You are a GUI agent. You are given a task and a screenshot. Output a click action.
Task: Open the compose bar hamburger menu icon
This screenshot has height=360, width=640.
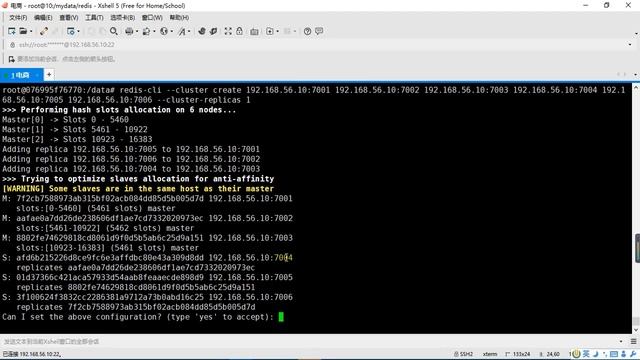(x=633, y=341)
